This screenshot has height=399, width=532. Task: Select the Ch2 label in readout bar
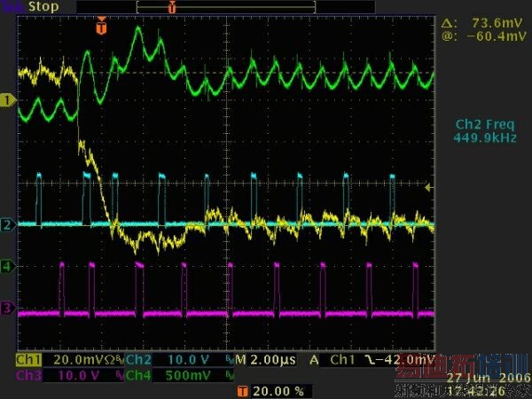click(x=138, y=360)
